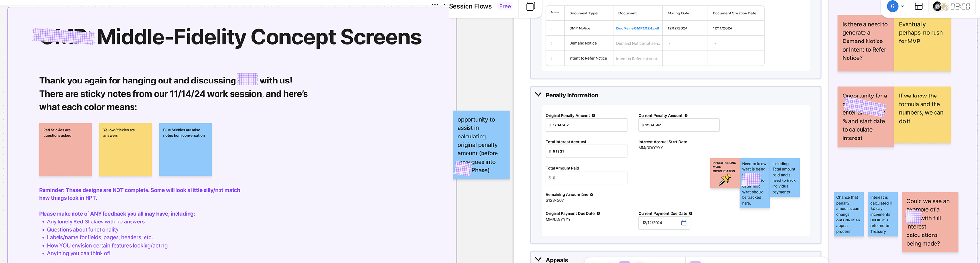Click the Current Payment Due Date field

point(664,223)
